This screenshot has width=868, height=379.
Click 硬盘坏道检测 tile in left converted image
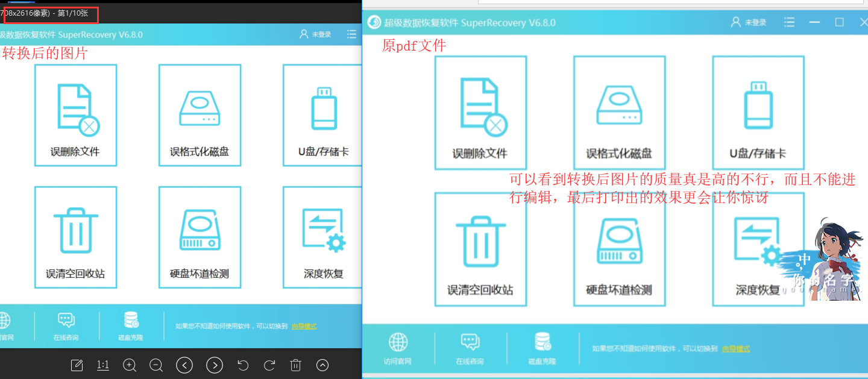coord(200,237)
